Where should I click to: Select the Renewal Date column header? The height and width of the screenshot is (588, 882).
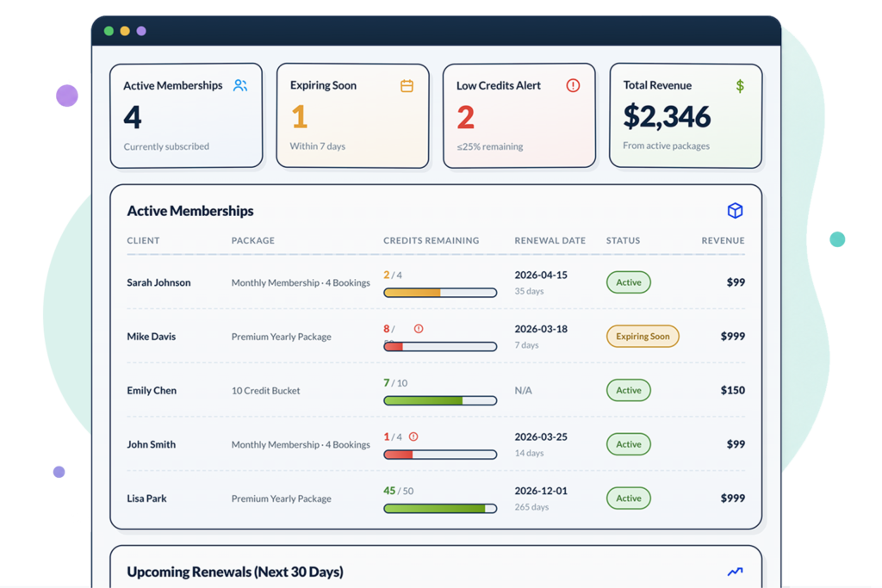(x=550, y=240)
